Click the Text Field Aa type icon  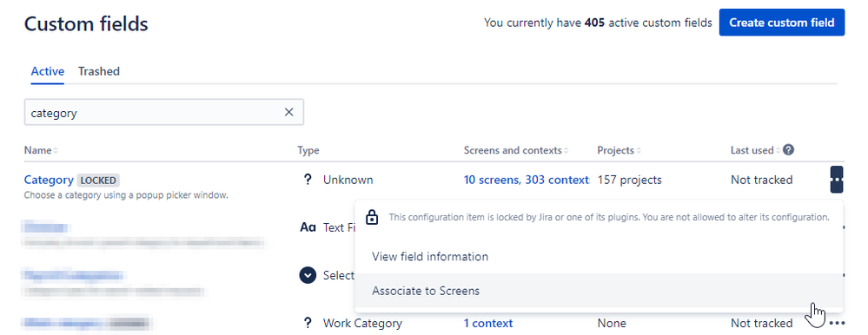[308, 227]
